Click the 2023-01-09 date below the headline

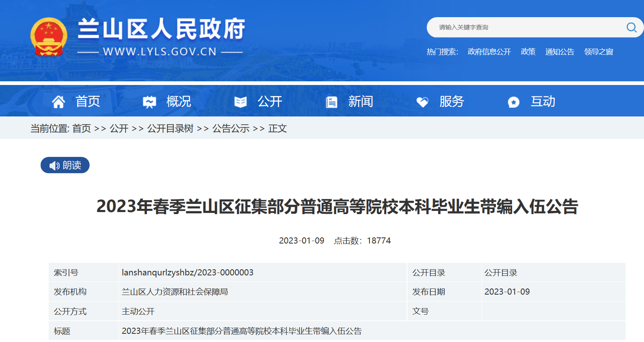(x=302, y=241)
